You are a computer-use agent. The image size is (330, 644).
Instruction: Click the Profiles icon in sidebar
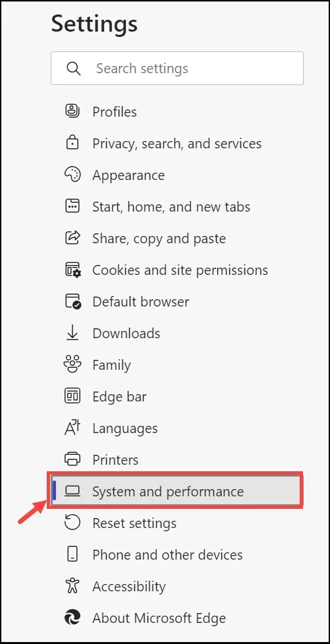coord(72,111)
